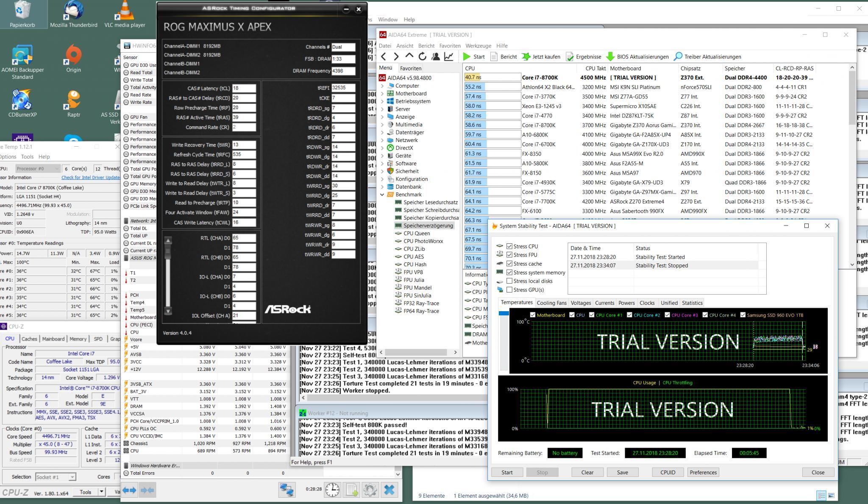This screenshot has height=504, width=868.
Task: Open AIDA64 user profile icon
Action: pyautogui.click(x=435, y=56)
